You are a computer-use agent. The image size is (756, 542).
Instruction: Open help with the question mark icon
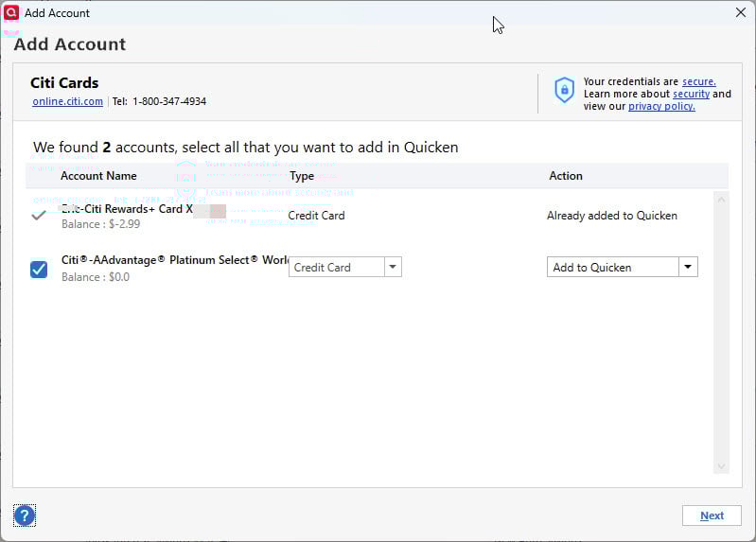point(25,516)
